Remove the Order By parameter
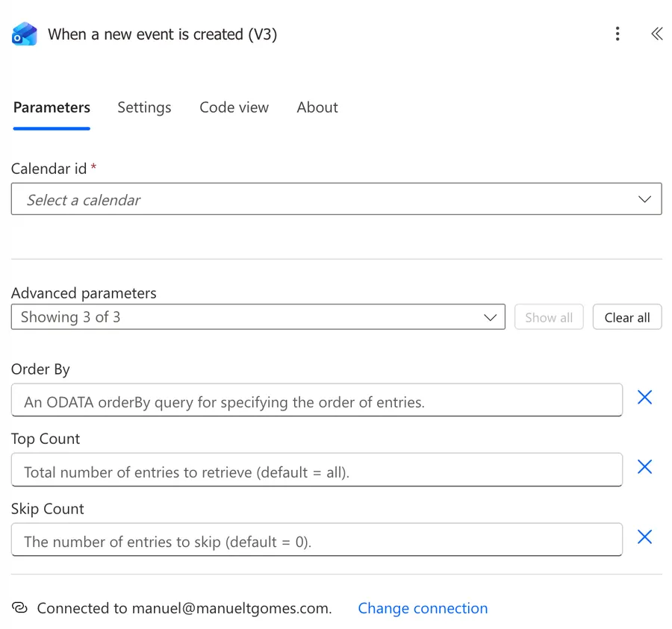This screenshot has height=629, width=672. click(644, 398)
